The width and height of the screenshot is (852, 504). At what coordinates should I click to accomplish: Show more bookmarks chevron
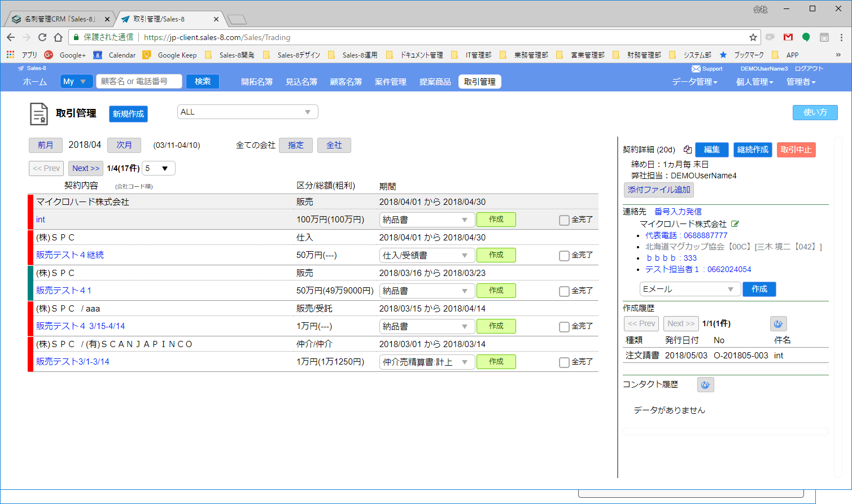click(x=838, y=55)
